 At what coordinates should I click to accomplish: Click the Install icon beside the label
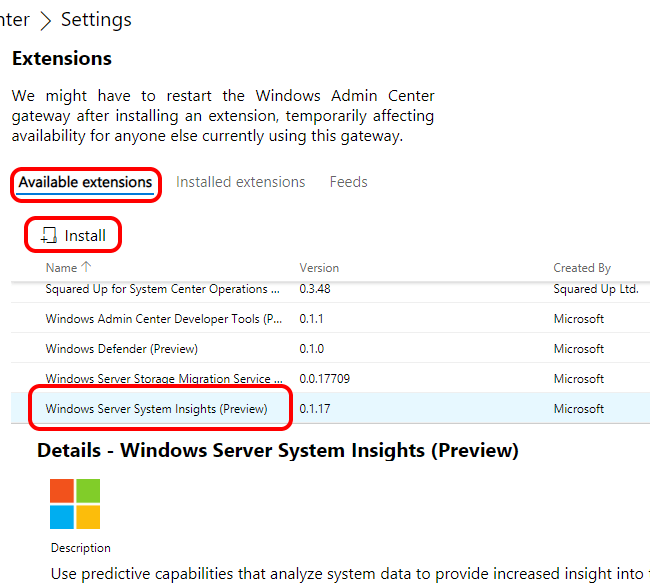click(x=49, y=235)
